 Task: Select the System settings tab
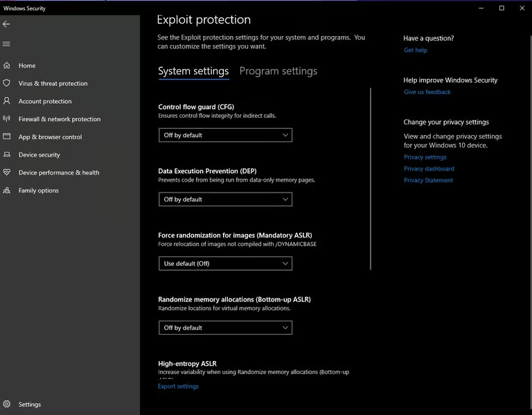pyautogui.click(x=193, y=71)
